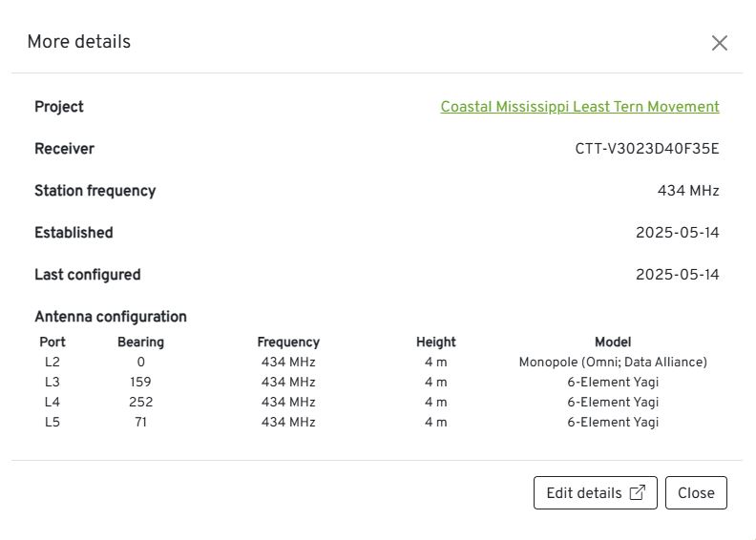Screen dimensions: 756x540
Task: Select port L2 in antenna table
Action: 52,363
